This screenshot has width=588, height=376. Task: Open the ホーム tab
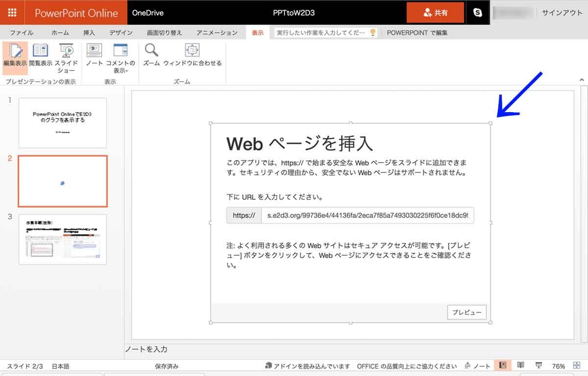coord(60,33)
